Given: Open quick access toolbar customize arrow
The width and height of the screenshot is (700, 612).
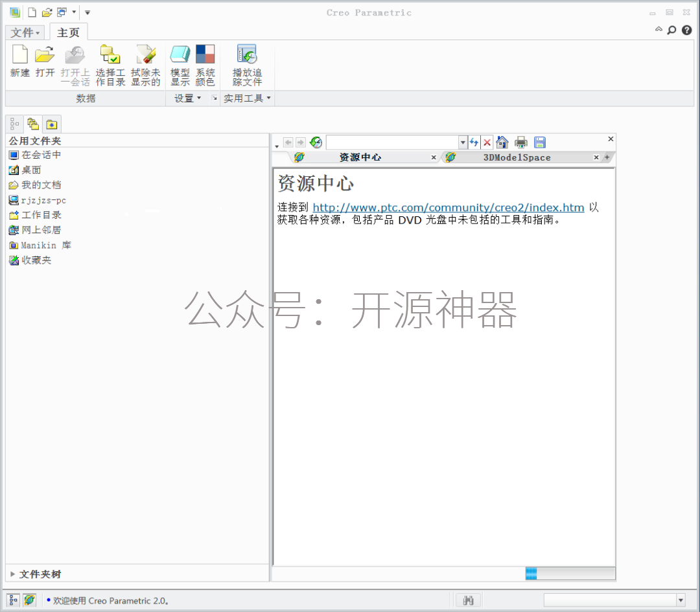Looking at the screenshot, I should tap(87, 12).
